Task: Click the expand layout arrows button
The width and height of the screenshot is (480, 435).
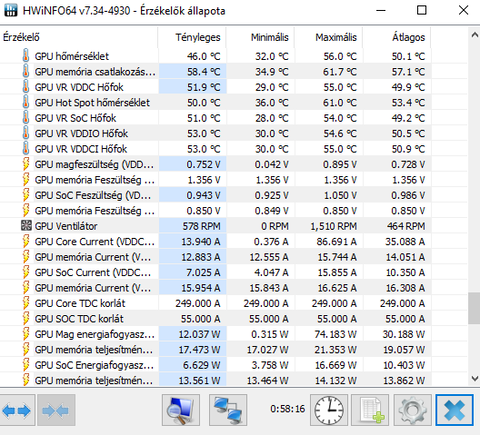Action: pos(17,410)
